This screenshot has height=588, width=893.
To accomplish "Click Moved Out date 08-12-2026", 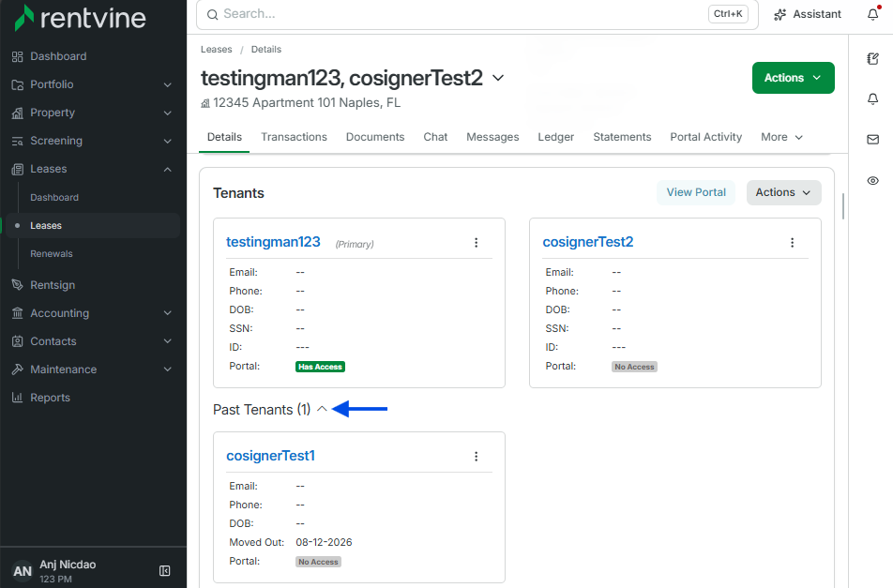I will tap(324, 542).
